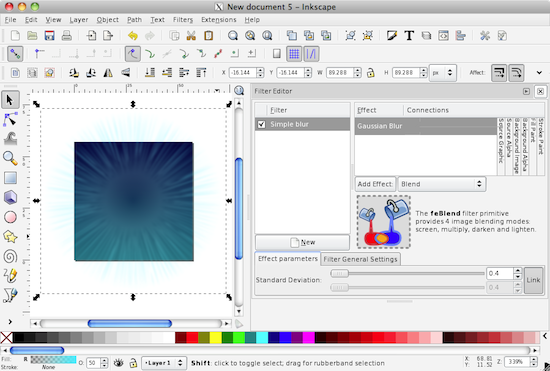
Task: Raise selection to top
Action: pos(201,73)
